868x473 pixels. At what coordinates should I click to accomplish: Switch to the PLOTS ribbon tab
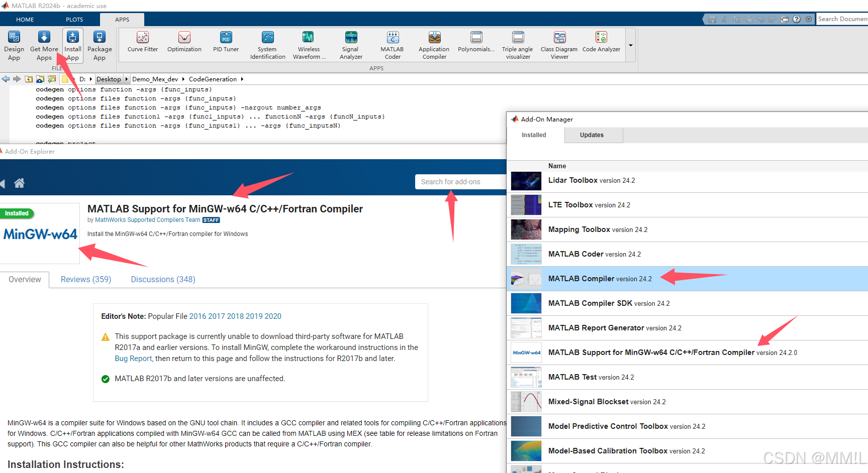74,20
